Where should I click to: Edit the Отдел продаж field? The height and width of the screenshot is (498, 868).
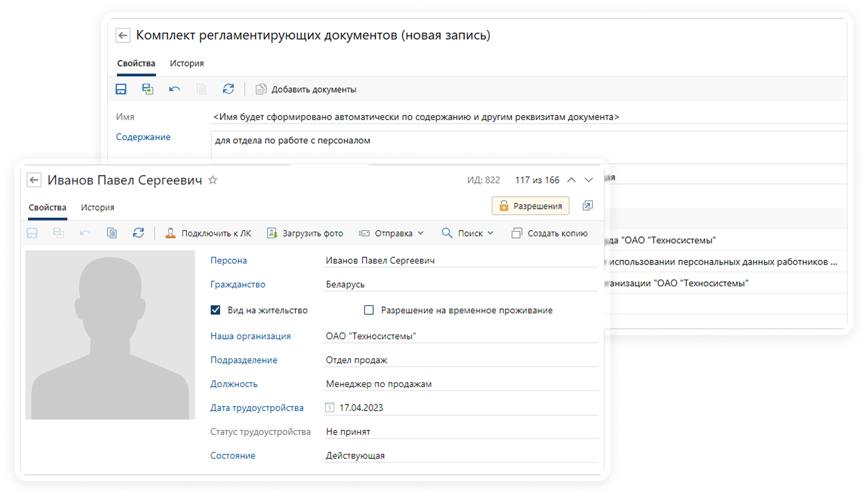click(x=460, y=360)
